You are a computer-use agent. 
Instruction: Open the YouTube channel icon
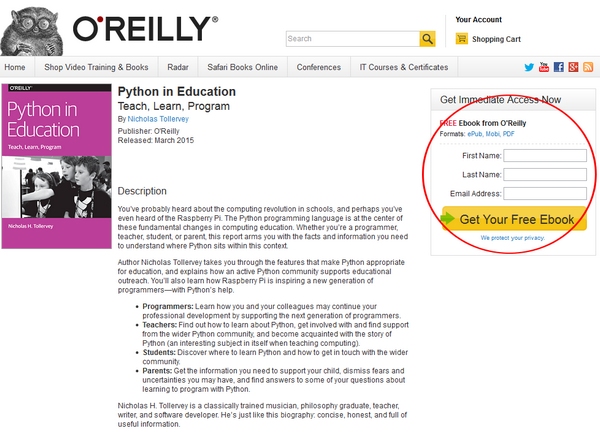point(544,67)
